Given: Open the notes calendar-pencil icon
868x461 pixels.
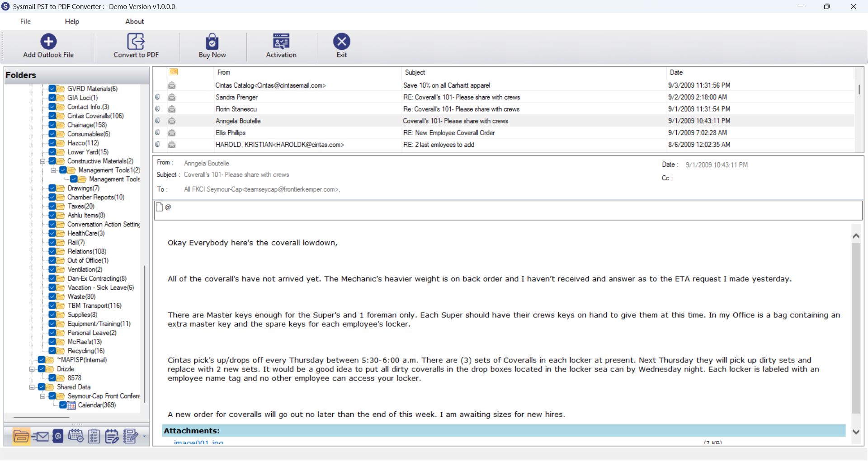Looking at the screenshot, I should coord(112,436).
